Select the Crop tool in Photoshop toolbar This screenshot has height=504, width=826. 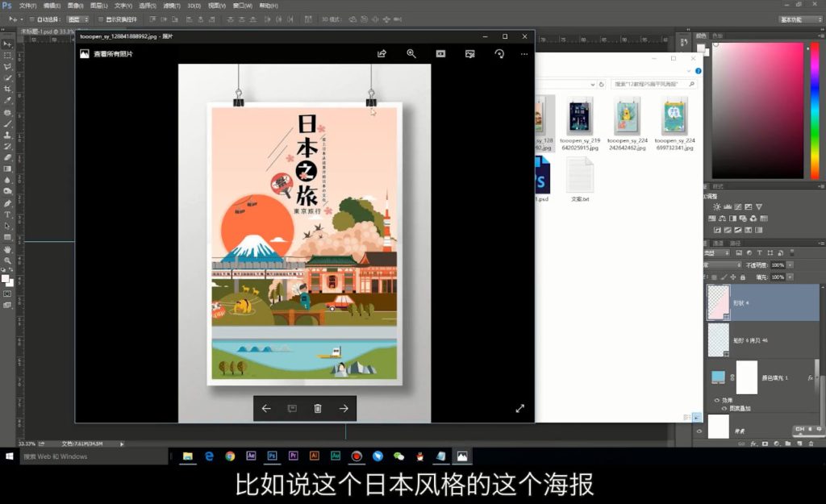[x=7, y=89]
